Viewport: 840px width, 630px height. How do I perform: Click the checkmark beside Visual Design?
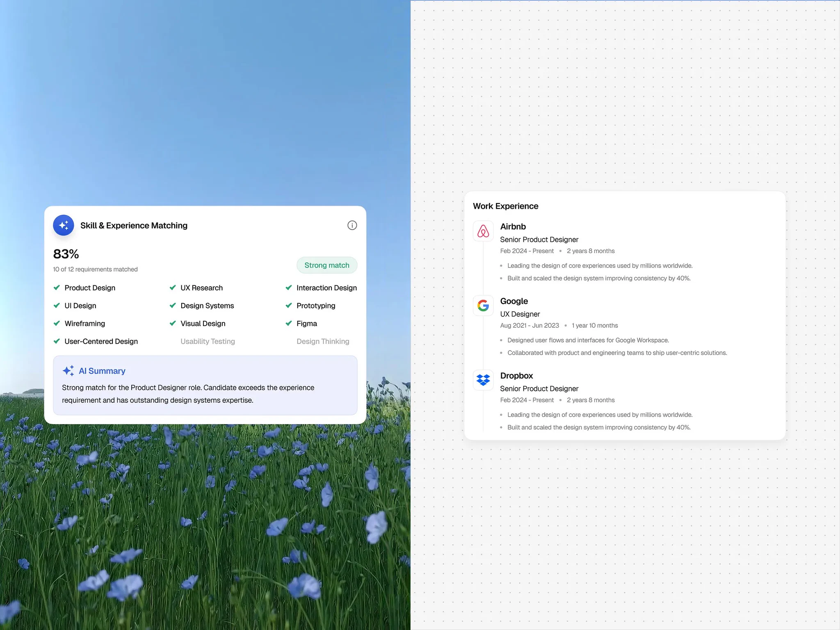173,323
